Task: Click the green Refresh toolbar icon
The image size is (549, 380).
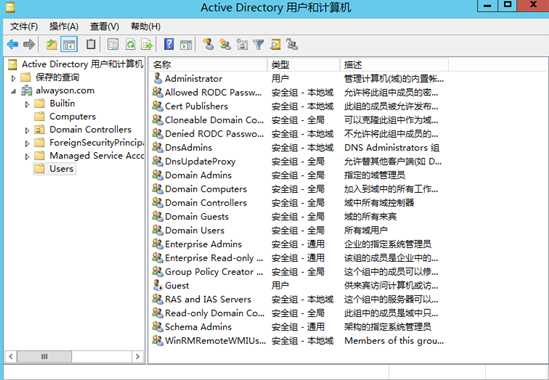Action: [x=130, y=44]
